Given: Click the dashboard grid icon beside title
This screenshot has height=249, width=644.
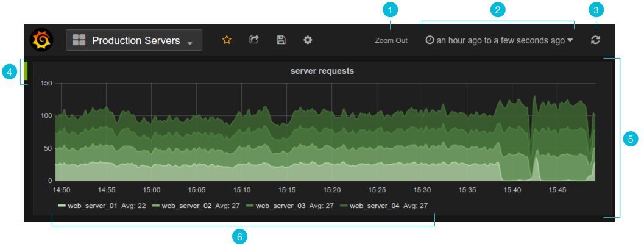Looking at the screenshot, I should [x=79, y=40].
